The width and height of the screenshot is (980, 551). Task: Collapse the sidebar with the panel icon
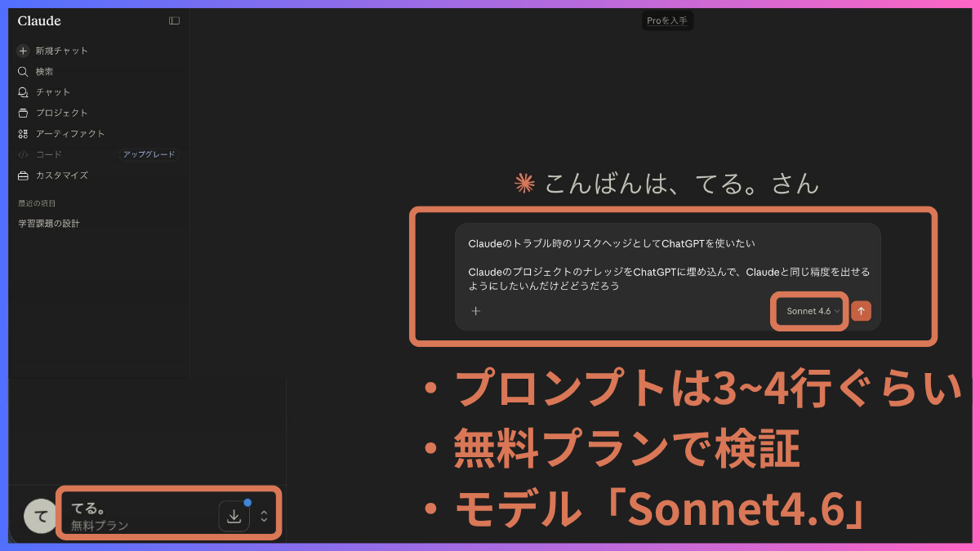pyautogui.click(x=174, y=21)
